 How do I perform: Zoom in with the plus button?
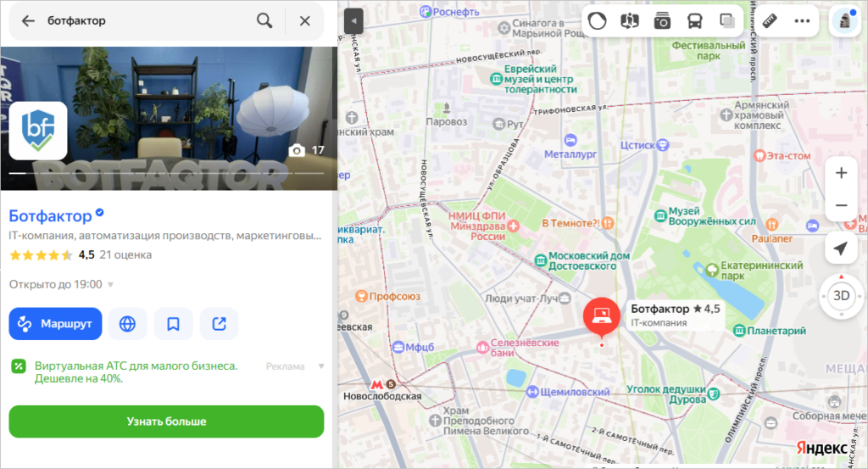pyautogui.click(x=841, y=173)
